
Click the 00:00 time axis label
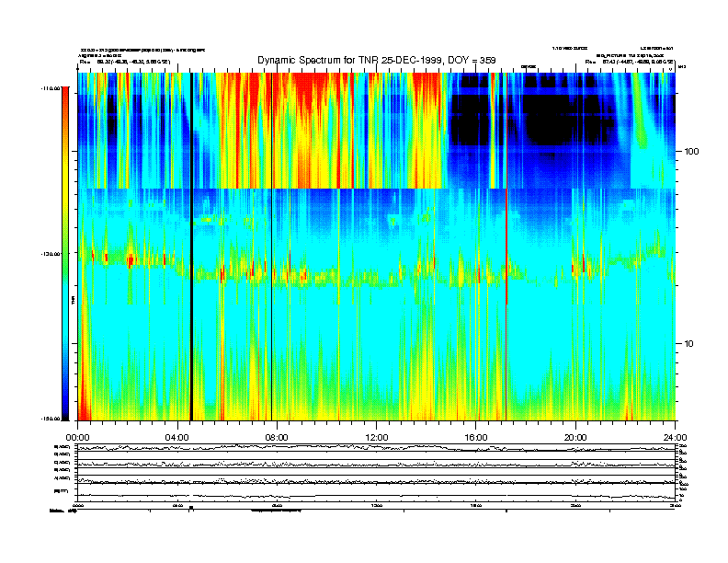(78, 438)
